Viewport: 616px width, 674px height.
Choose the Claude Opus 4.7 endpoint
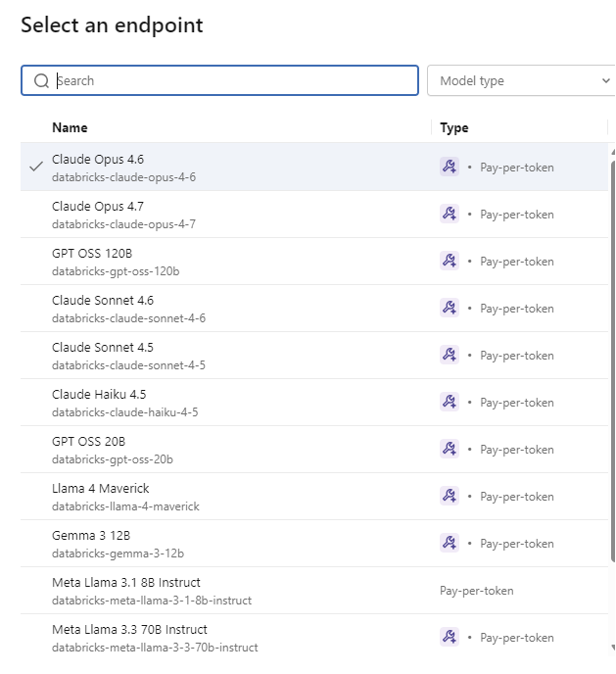[314, 215]
